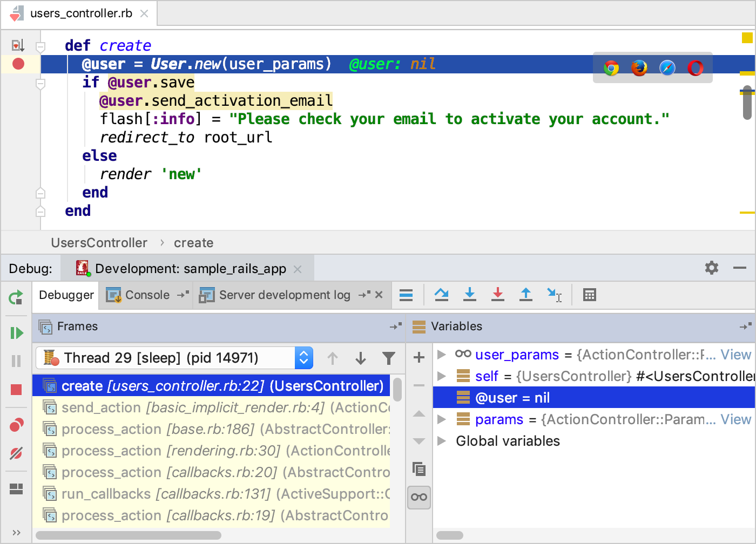Image resolution: width=756 pixels, height=544 pixels.
Task: Select the process_action [callbacks.rb:20] frame
Action: click(x=211, y=472)
